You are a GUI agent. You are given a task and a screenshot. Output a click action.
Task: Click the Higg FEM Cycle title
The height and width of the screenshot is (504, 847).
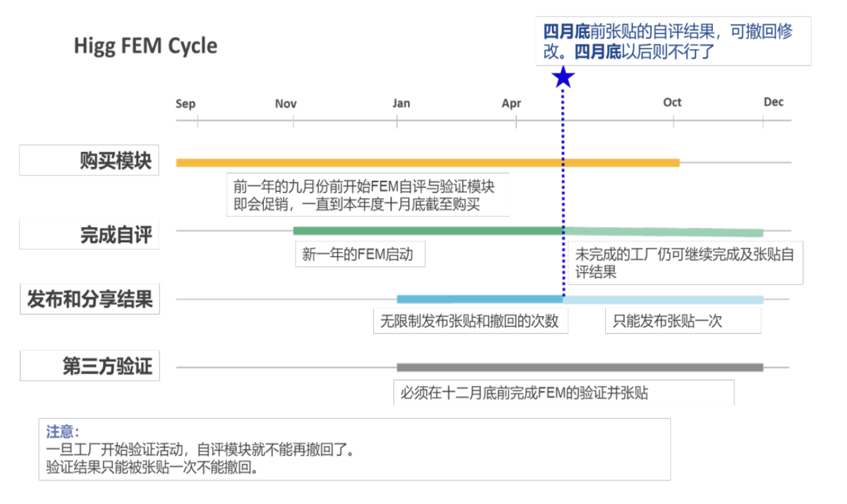coord(146,46)
